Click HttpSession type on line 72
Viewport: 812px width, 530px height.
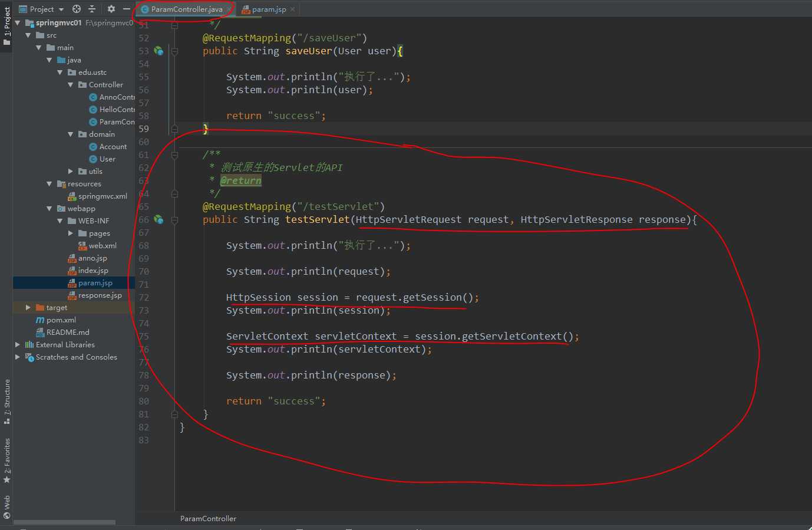(x=259, y=297)
